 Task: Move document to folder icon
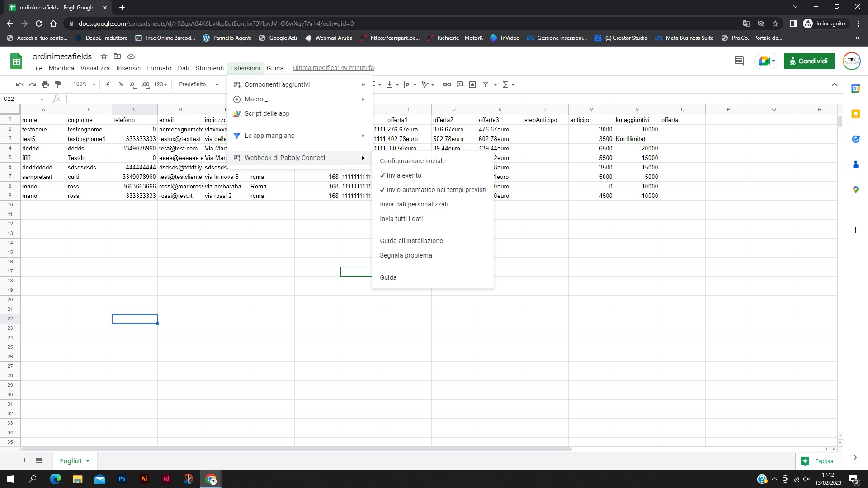(118, 56)
